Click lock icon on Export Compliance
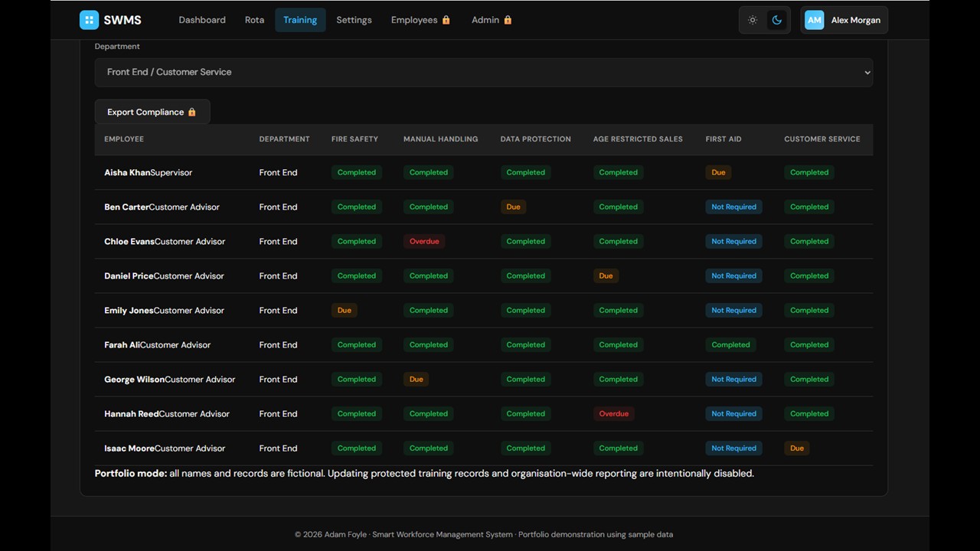Viewport: 980px width, 551px height. 192,112
